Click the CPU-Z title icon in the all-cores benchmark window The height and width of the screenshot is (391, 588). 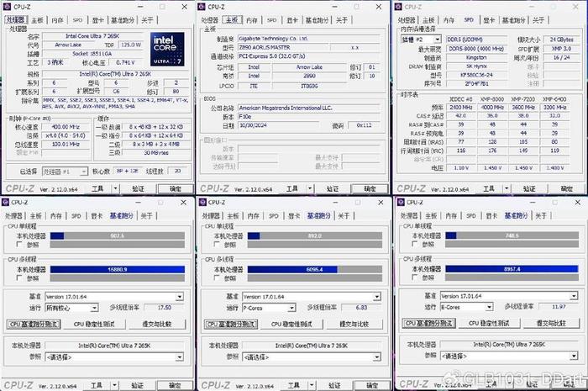click(5, 203)
